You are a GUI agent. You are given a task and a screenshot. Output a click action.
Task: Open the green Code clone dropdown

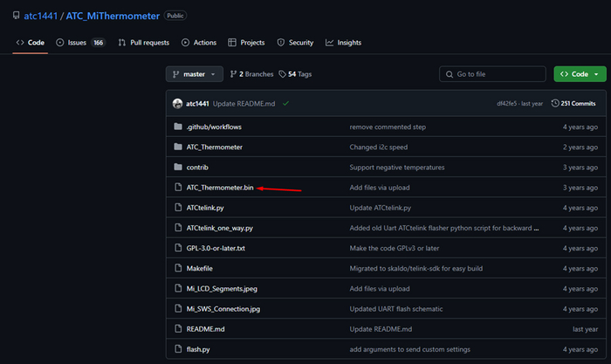point(580,74)
